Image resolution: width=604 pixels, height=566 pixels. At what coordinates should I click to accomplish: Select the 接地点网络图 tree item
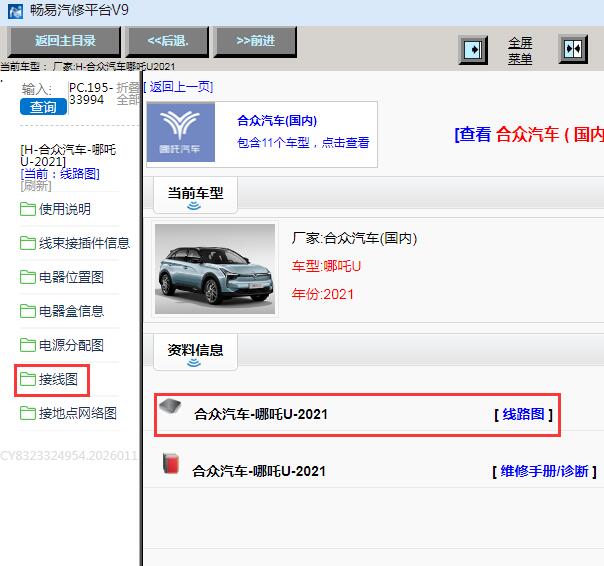point(78,413)
